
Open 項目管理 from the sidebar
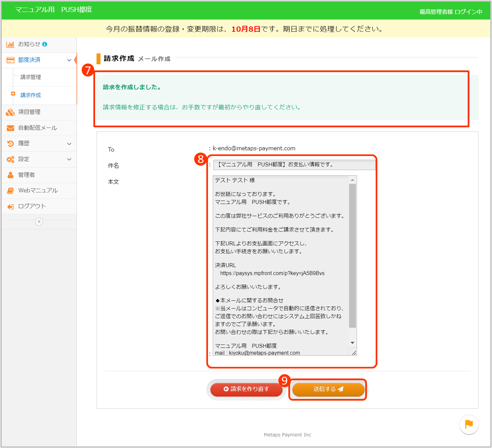click(x=29, y=112)
